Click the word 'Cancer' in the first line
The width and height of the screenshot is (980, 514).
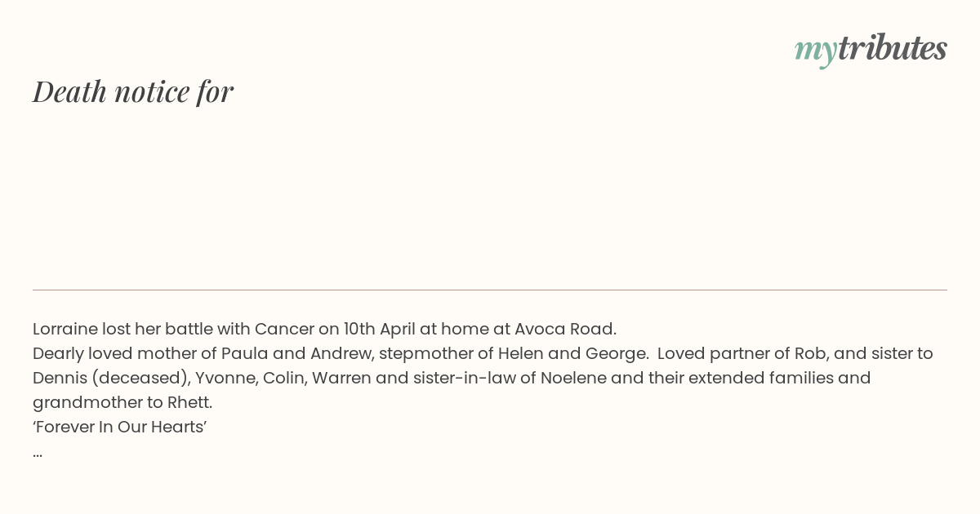(284, 329)
